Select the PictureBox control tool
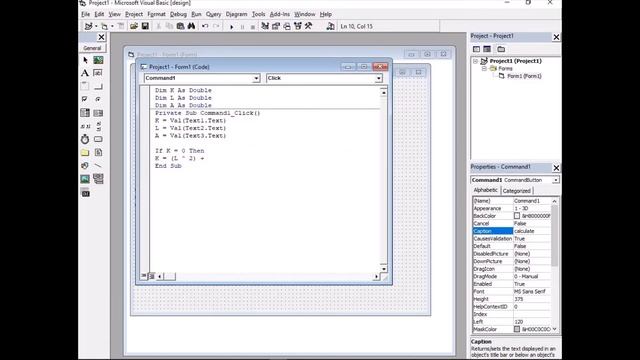Screen dimensions: 640x360 tap(98, 60)
